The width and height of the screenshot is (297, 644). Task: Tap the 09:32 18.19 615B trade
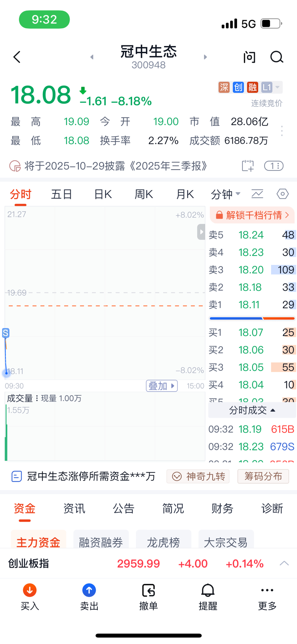[x=252, y=429]
